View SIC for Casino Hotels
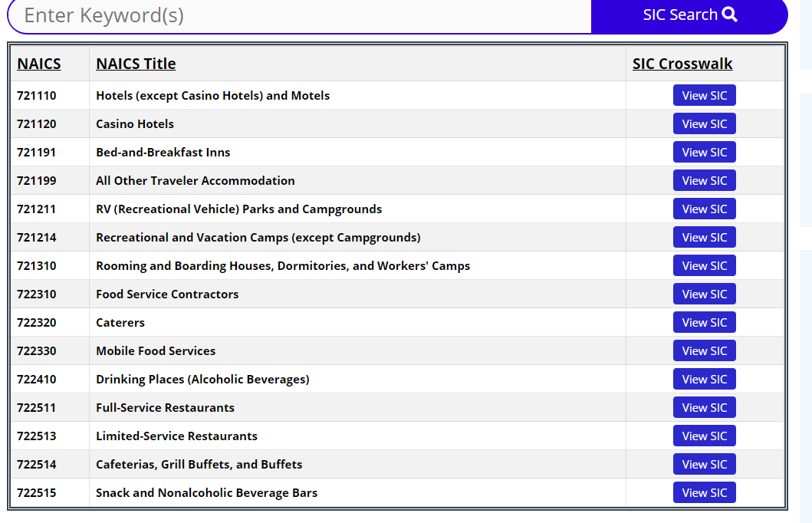812x523 pixels. (x=705, y=123)
